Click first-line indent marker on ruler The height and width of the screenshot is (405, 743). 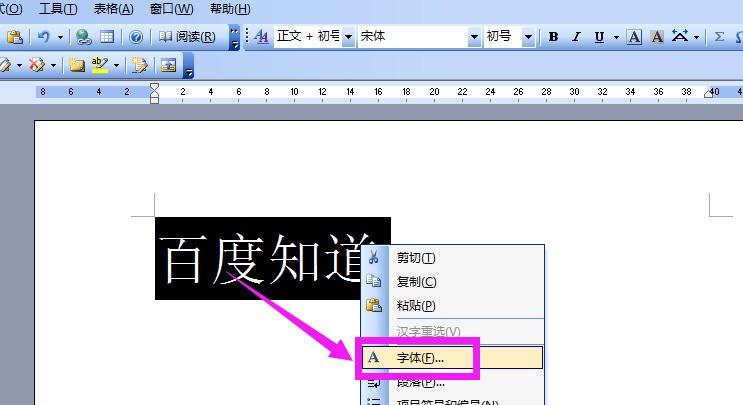(154, 88)
